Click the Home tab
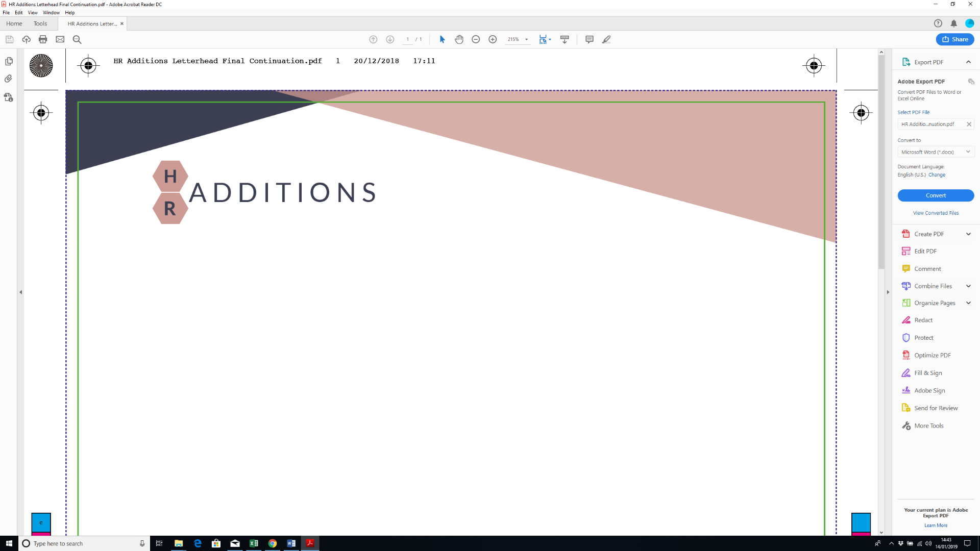The width and height of the screenshot is (980, 551). coord(15,23)
